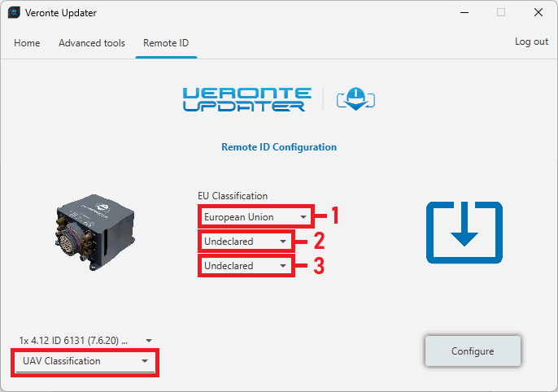The image size is (558, 392).
Task: Click the large blue download arrow icon
Action: [464, 232]
